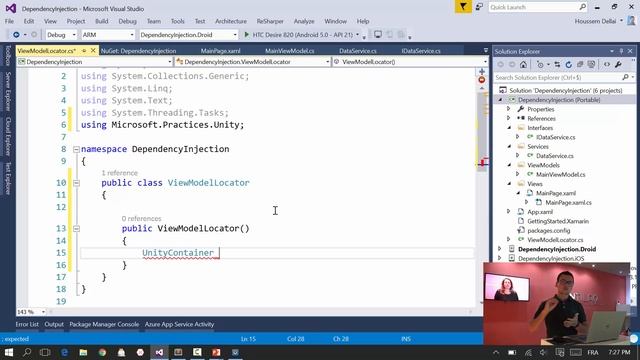This screenshot has width=640, height=360.
Task: Open Toolbox side panel tab
Action: point(7,56)
